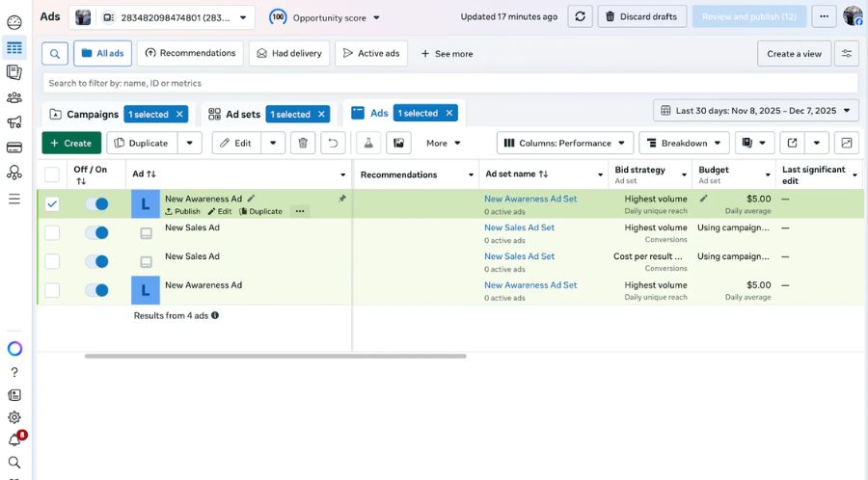The height and width of the screenshot is (480, 868).
Task: Open the ad account selector dropdown
Action: [162, 17]
